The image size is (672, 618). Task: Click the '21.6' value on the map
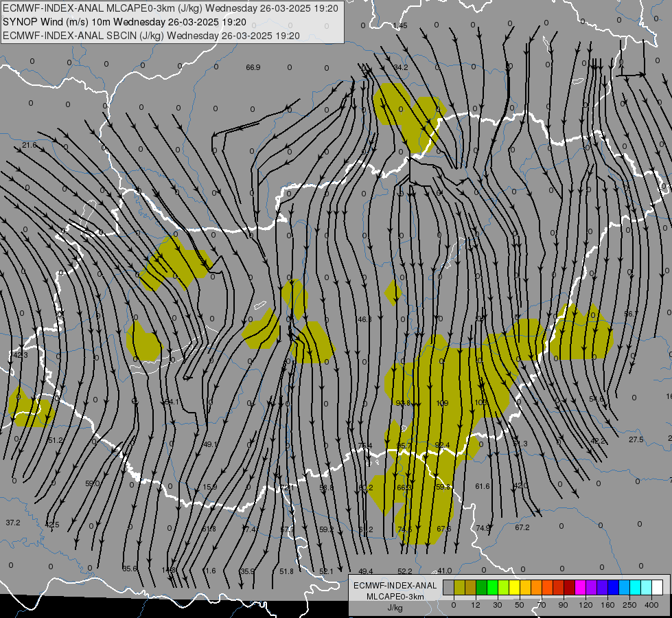pos(30,145)
